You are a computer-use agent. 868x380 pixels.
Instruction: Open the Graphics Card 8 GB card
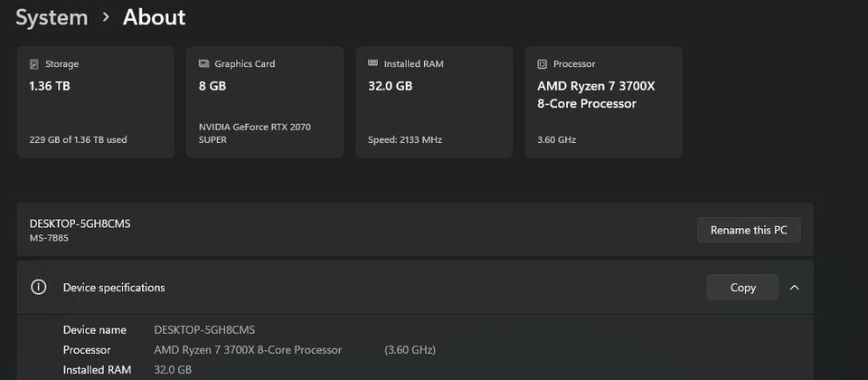tap(264, 102)
